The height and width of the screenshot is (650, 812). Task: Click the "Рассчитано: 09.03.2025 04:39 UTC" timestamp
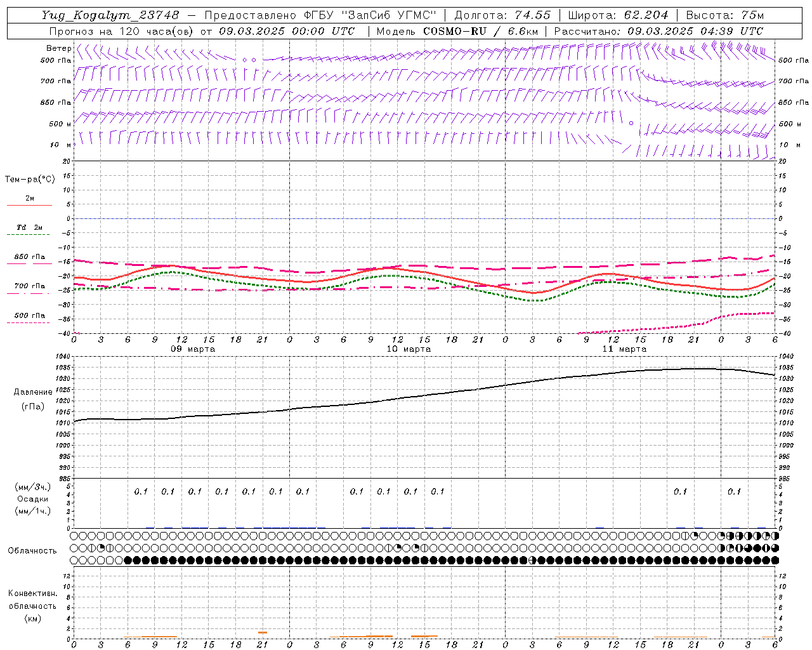click(658, 31)
